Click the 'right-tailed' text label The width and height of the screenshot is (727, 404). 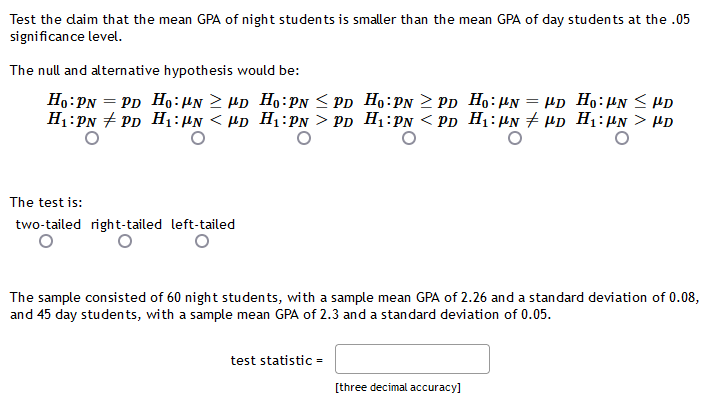pyautogui.click(x=126, y=224)
